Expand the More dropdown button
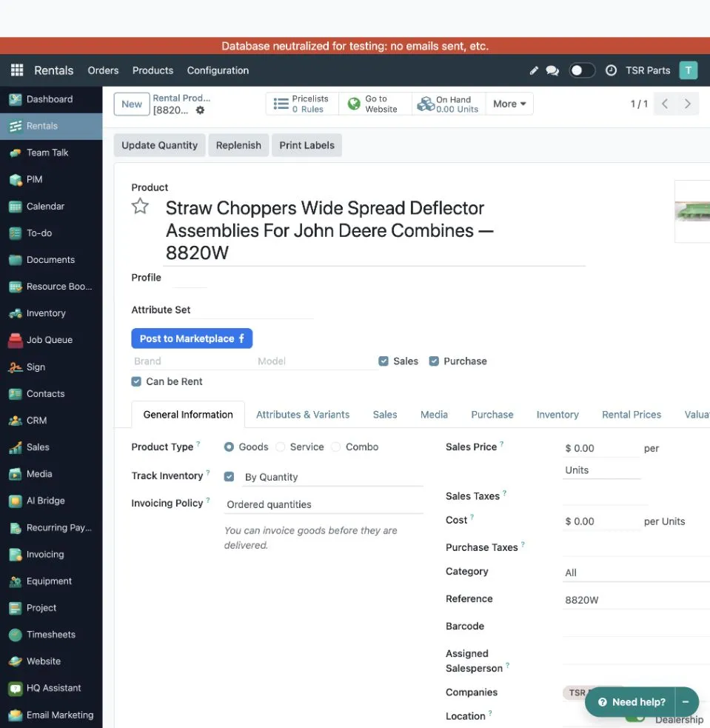The image size is (710, 728). (x=509, y=104)
